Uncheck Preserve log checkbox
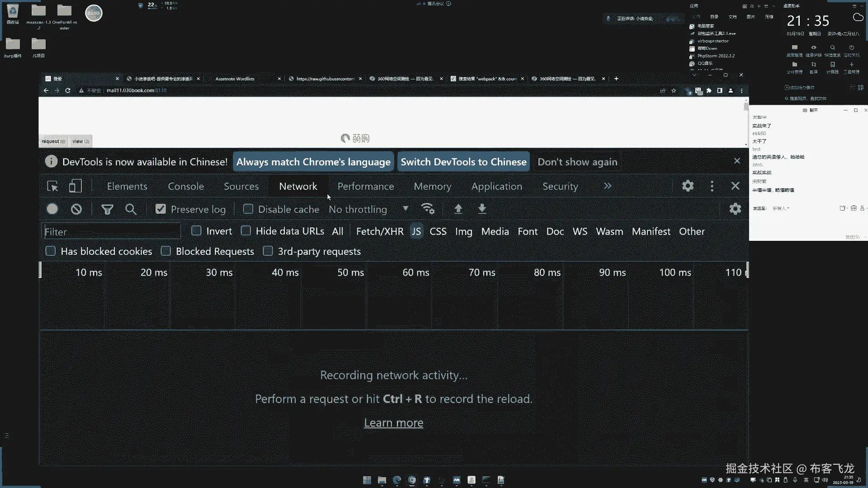Image resolution: width=868 pixels, height=488 pixels. click(x=160, y=209)
